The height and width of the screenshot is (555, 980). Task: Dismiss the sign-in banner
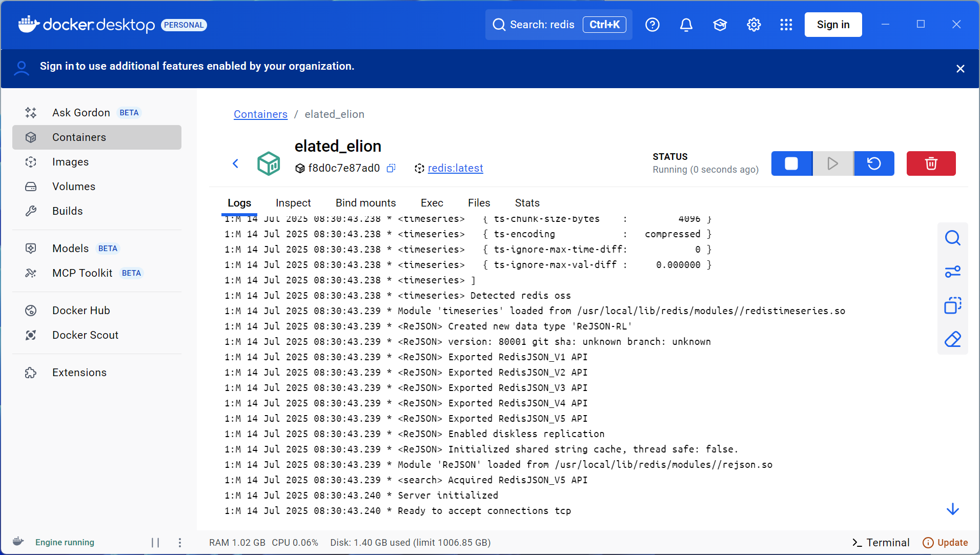tap(961, 69)
